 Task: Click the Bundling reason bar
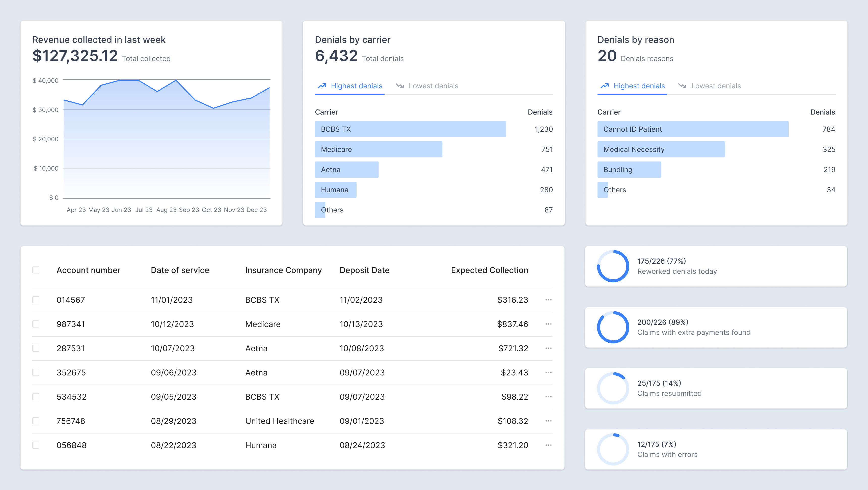629,170
